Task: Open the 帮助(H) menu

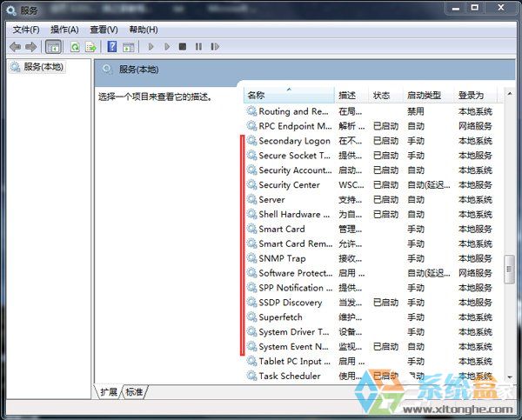Action: (x=144, y=30)
